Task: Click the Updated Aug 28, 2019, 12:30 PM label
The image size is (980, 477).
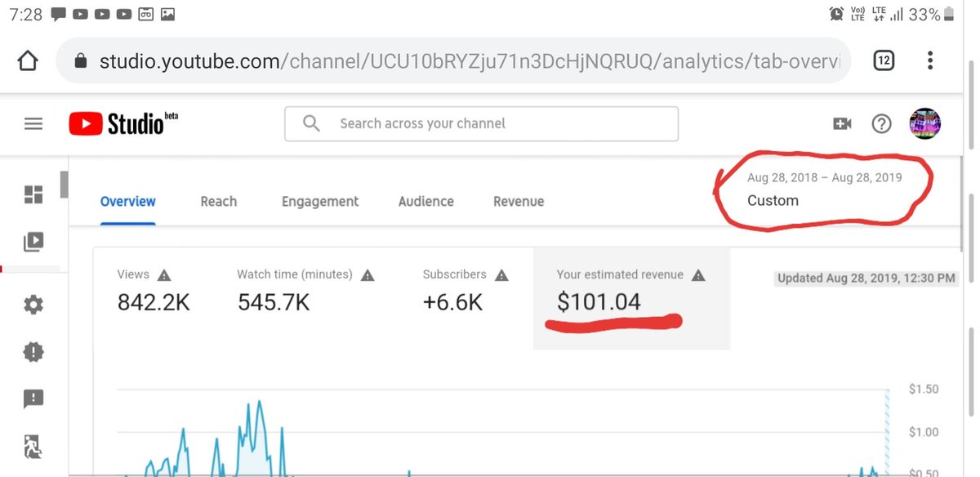Action: [x=866, y=279]
